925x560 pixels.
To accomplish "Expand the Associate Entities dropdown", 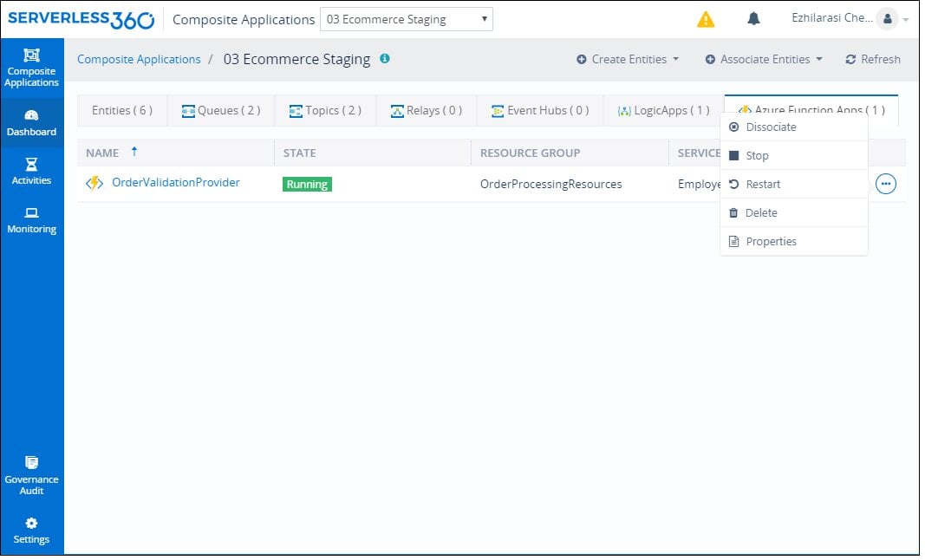I will [x=764, y=59].
